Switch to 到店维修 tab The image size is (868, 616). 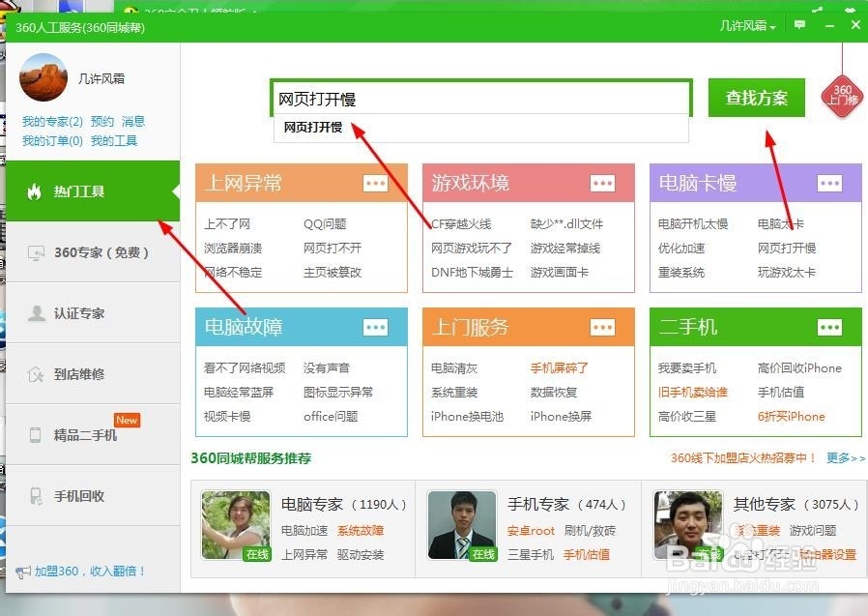tap(93, 374)
